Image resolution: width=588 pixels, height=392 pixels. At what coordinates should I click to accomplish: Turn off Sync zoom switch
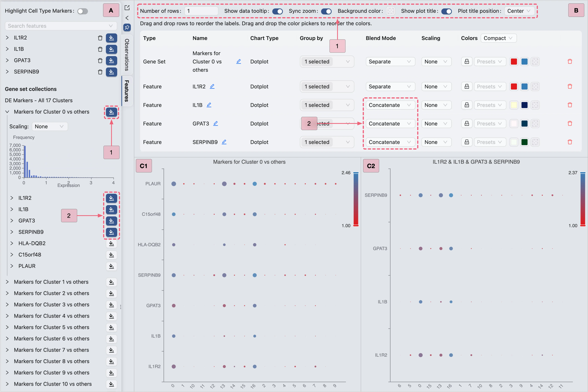(x=326, y=11)
